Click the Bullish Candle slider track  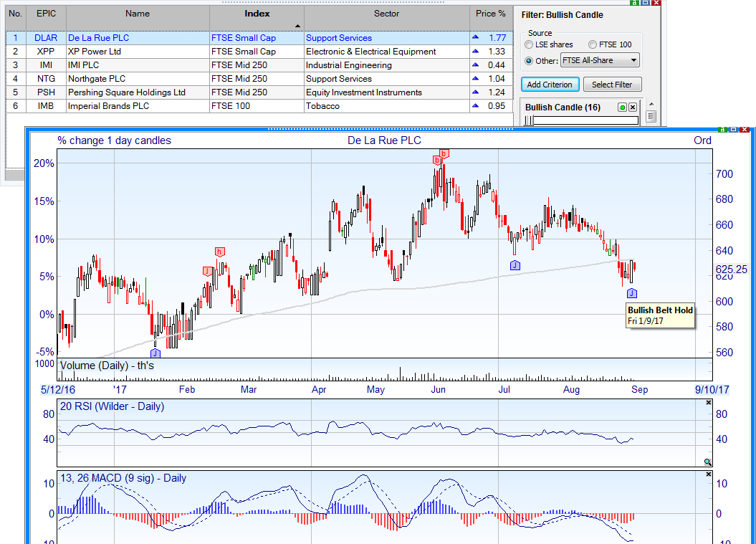coord(585,120)
